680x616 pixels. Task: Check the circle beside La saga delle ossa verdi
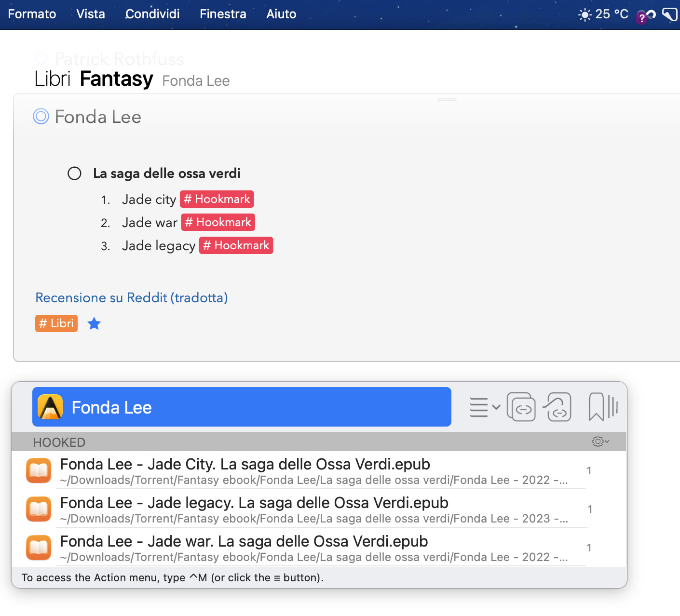point(74,174)
